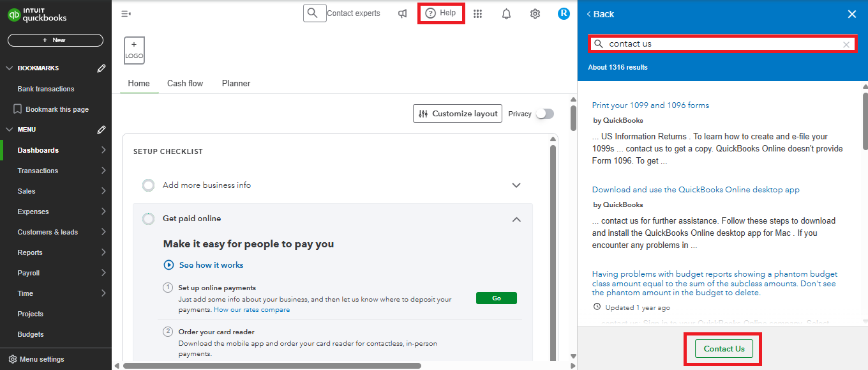
Task: Go Back in the help panel
Action: [600, 14]
